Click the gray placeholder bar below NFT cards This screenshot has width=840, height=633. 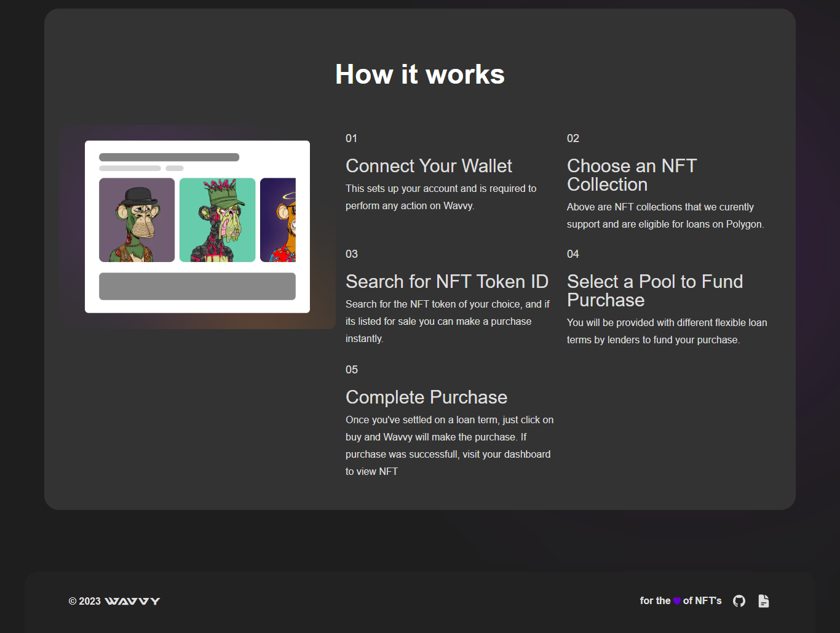[x=197, y=285]
